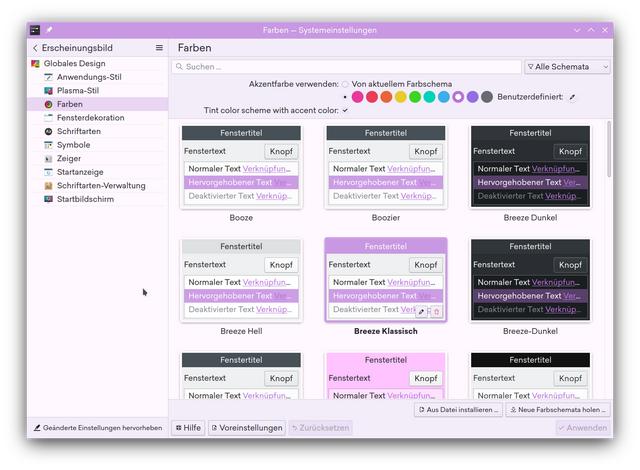The image size is (640, 470).
Task: Select Von aktuellem Farbschema radio button
Action: 345,84
